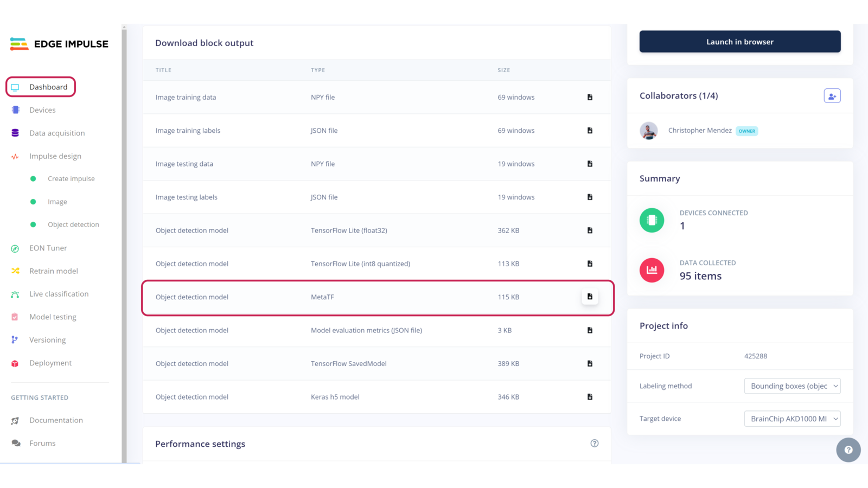Image resolution: width=868 pixels, height=488 pixels.
Task: Click Christopher Mendez's avatar
Action: coord(649,131)
